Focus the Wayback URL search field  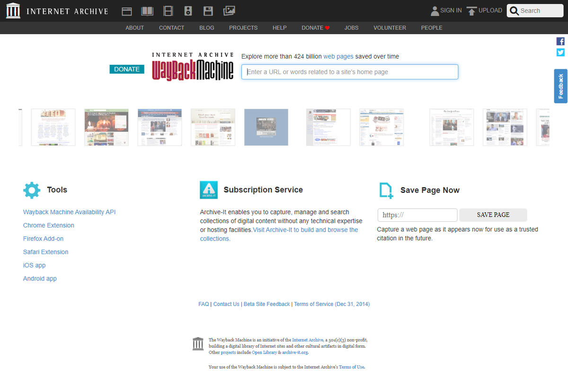coord(350,72)
